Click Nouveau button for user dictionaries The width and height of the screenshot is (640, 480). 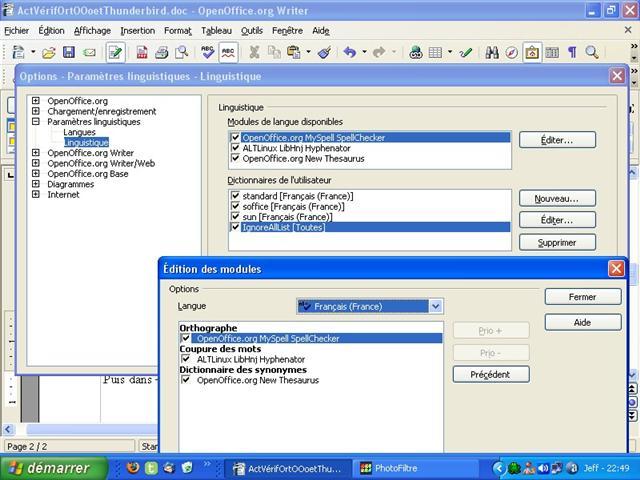(557, 199)
